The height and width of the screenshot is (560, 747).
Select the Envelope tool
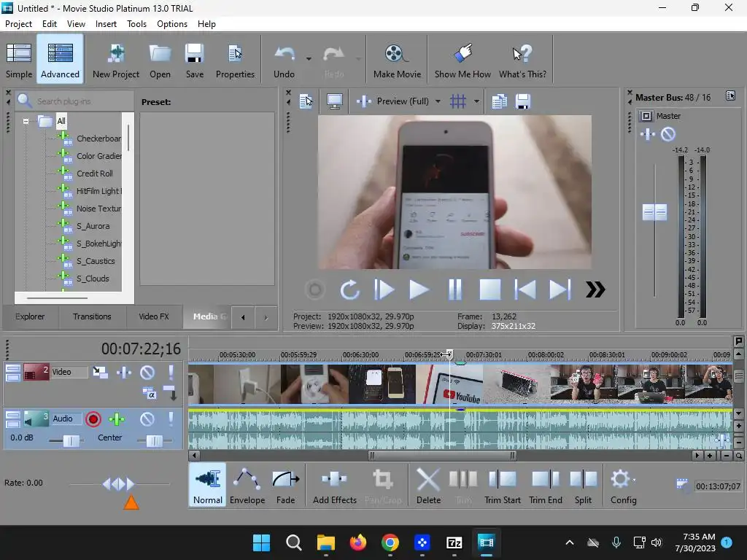[x=247, y=485]
